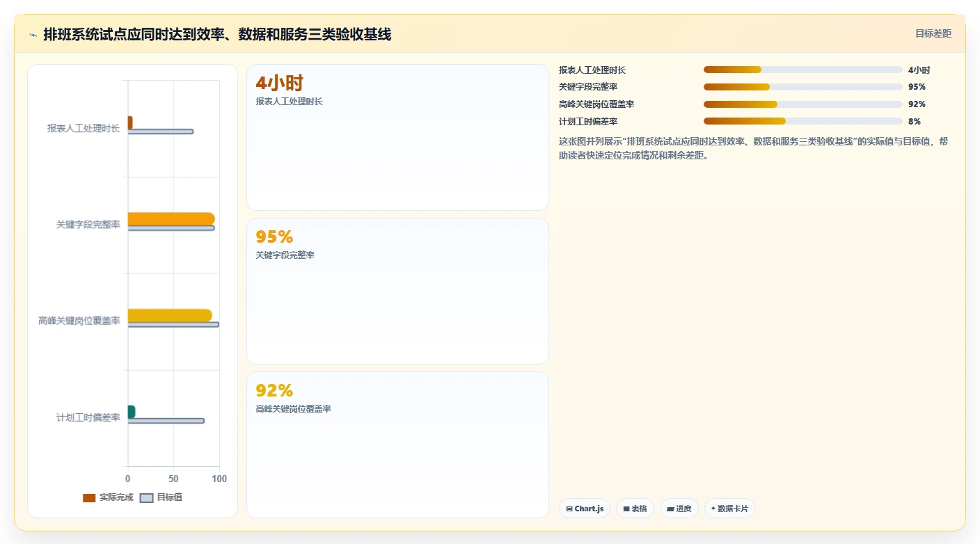Open the 4小时 data card

click(x=397, y=137)
